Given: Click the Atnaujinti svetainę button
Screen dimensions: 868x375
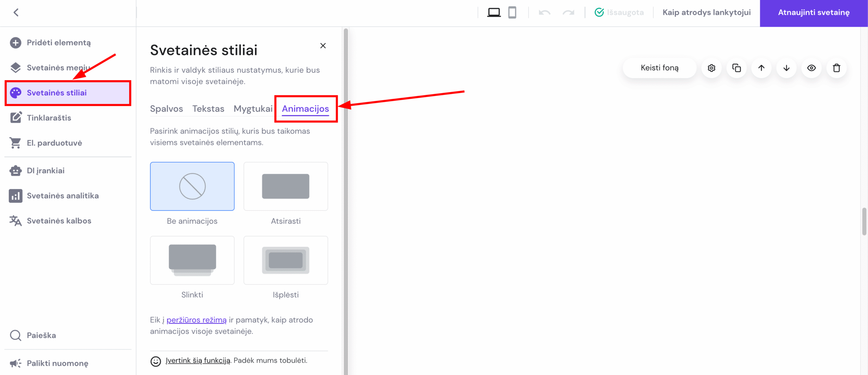Looking at the screenshot, I should tap(813, 13).
